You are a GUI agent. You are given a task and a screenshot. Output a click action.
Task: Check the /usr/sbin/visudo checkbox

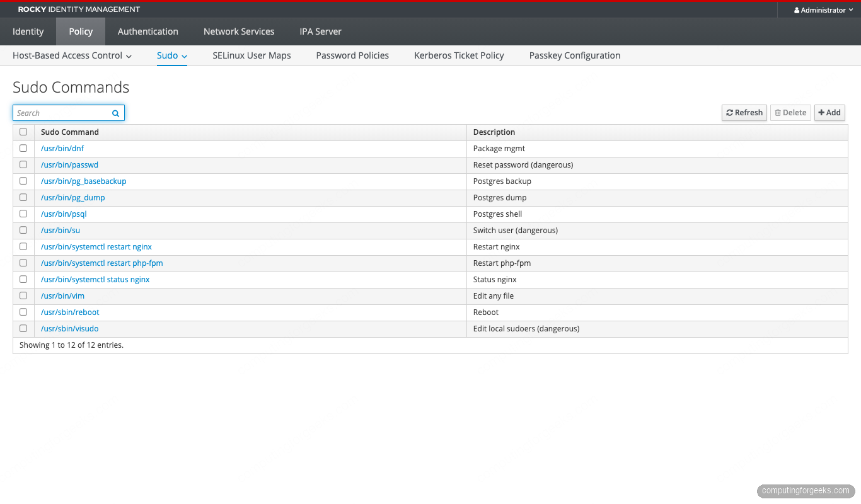pyautogui.click(x=23, y=328)
